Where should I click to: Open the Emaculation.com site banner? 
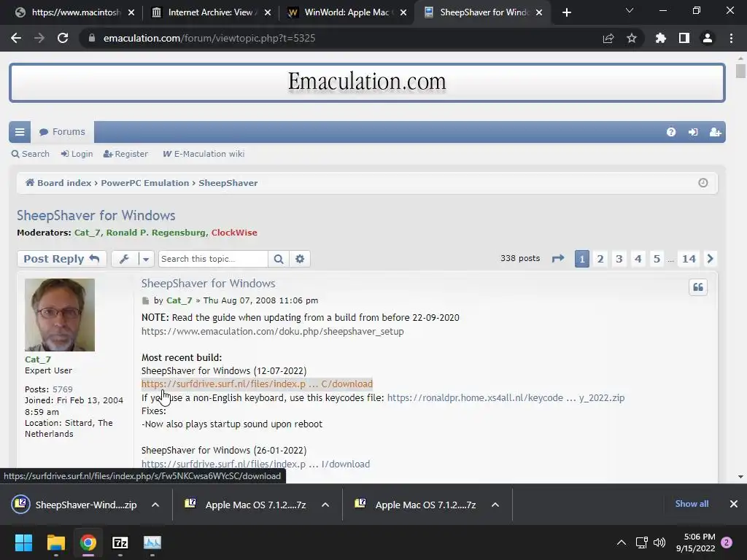367,82
